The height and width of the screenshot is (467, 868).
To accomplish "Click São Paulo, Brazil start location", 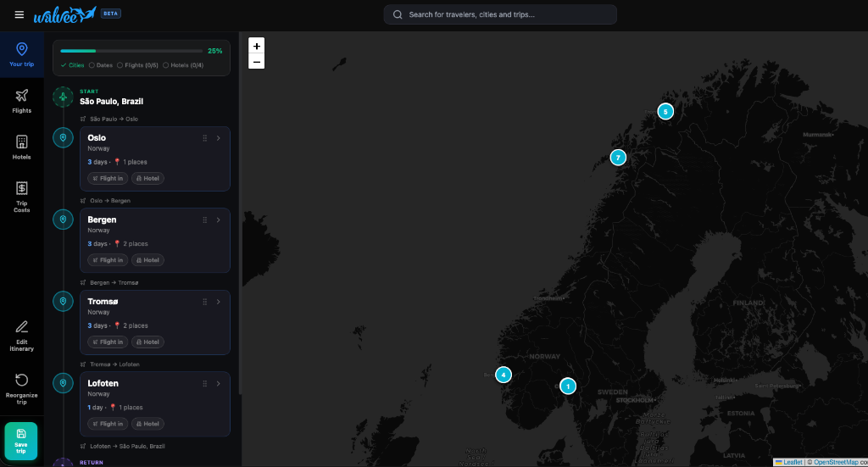I will point(111,101).
